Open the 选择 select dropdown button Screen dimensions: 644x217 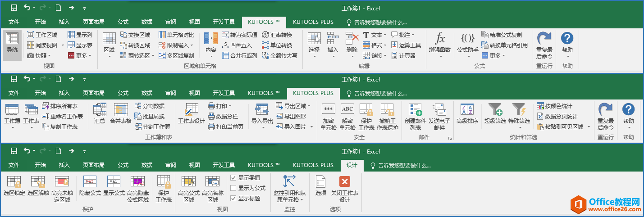(x=314, y=45)
